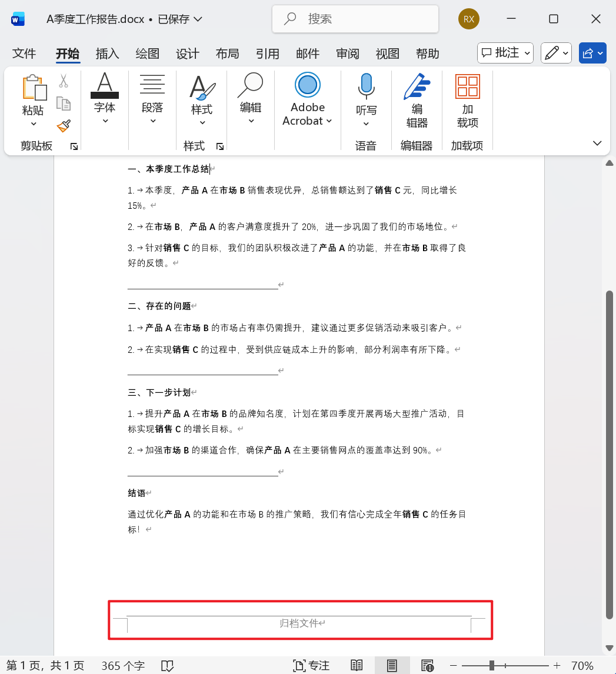Open word count via 365 个字
The height and width of the screenshot is (674, 616).
click(x=122, y=665)
